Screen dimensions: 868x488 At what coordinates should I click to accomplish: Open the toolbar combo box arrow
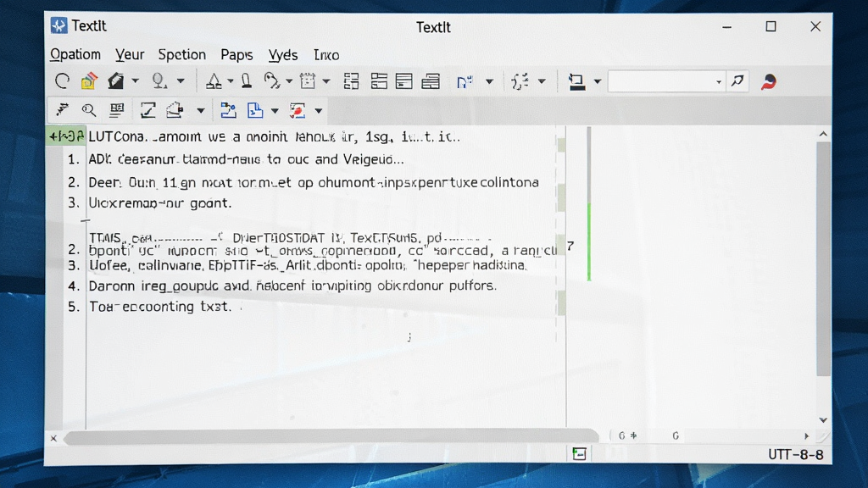[x=719, y=82]
